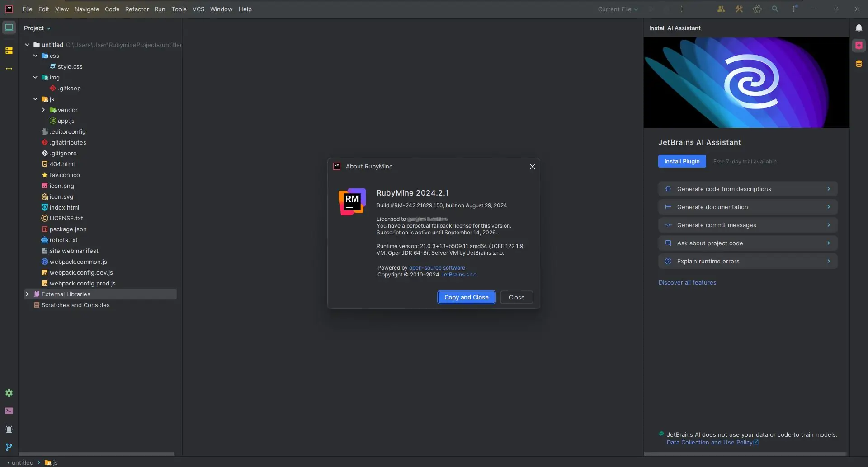Open the Database tool window icon
This screenshot has width=868, height=467.
[859, 64]
